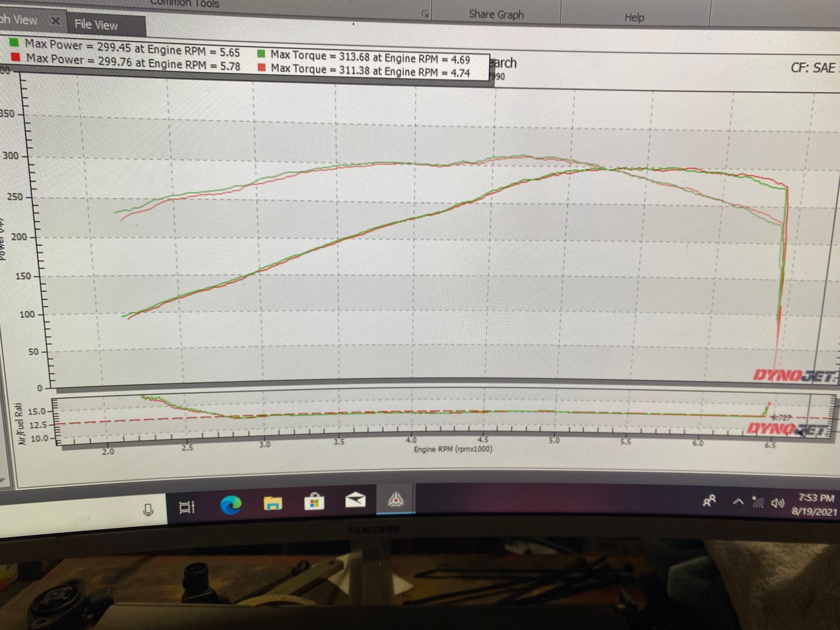The height and width of the screenshot is (630, 840).
Task: Click the Dynojet application taskbar icon
Action: [x=396, y=500]
